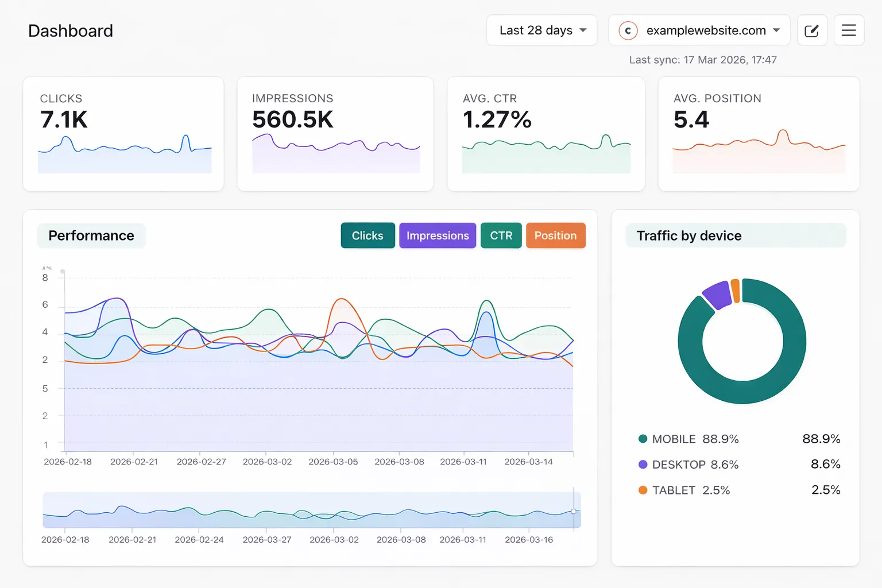
Task: Click the orange Tablet legend dot
Action: (x=643, y=490)
